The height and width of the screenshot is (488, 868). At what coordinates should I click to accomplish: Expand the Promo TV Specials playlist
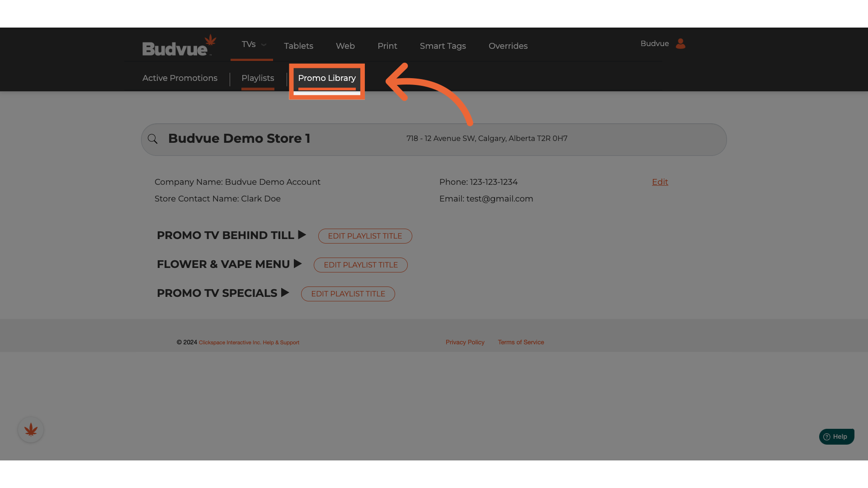(285, 293)
